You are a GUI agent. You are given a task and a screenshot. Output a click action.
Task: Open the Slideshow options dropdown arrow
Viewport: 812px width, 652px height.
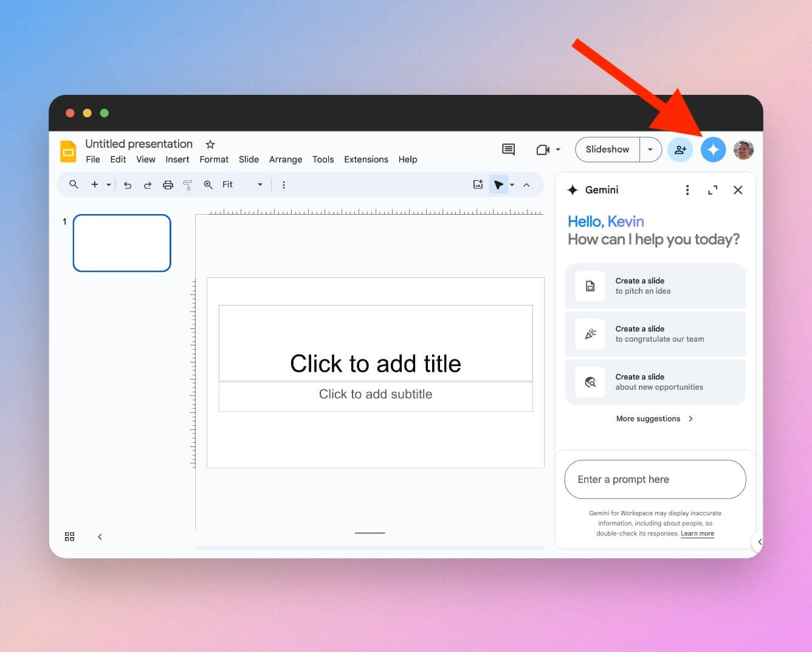click(x=650, y=149)
